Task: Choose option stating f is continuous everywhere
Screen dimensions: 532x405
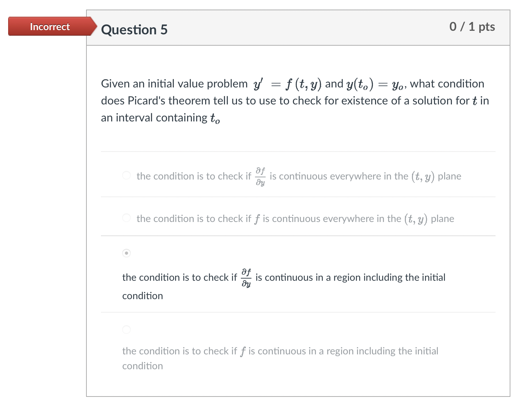Action: click(x=126, y=218)
